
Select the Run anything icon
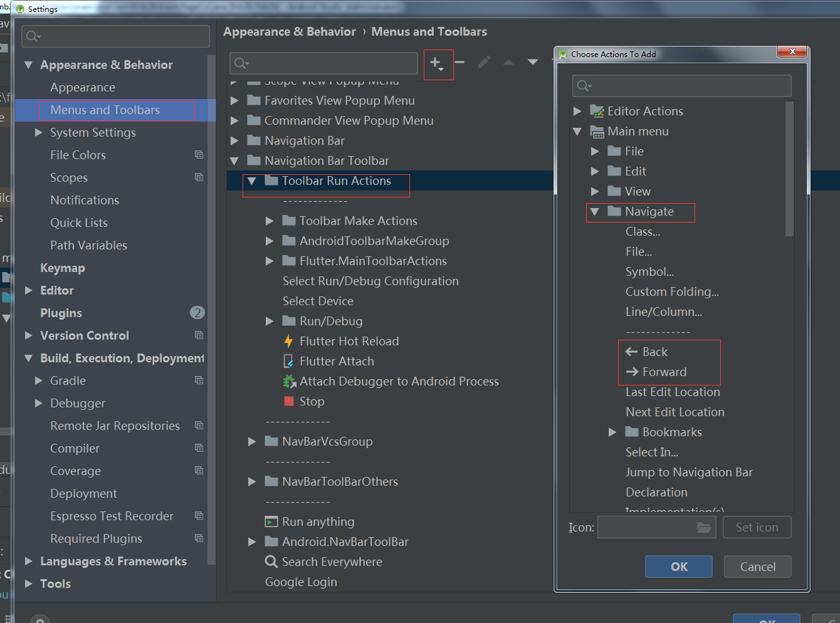272,521
